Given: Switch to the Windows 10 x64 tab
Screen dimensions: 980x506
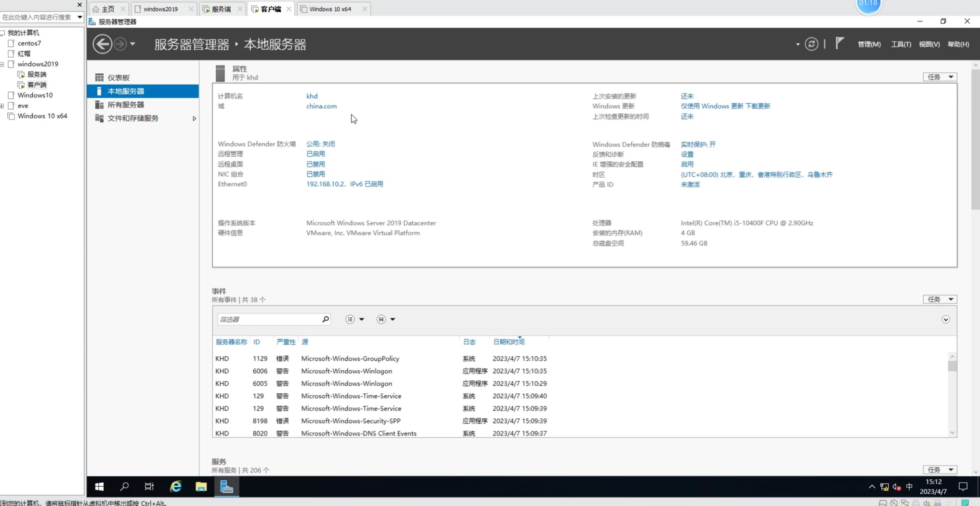Looking at the screenshot, I should pyautogui.click(x=330, y=9).
